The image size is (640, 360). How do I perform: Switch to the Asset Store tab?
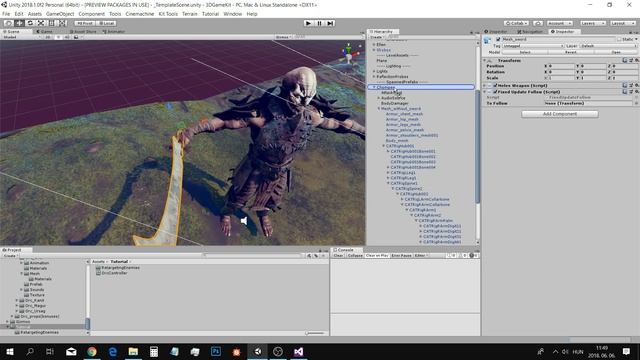[83, 31]
